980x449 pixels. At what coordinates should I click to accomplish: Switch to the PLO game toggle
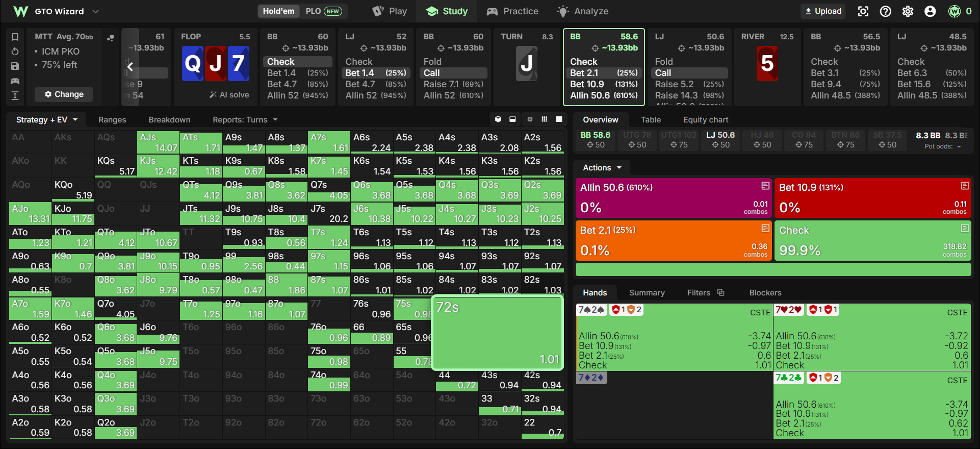point(323,11)
